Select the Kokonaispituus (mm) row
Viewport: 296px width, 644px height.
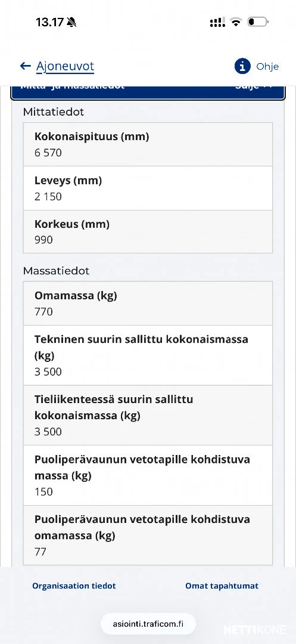[x=148, y=144]
